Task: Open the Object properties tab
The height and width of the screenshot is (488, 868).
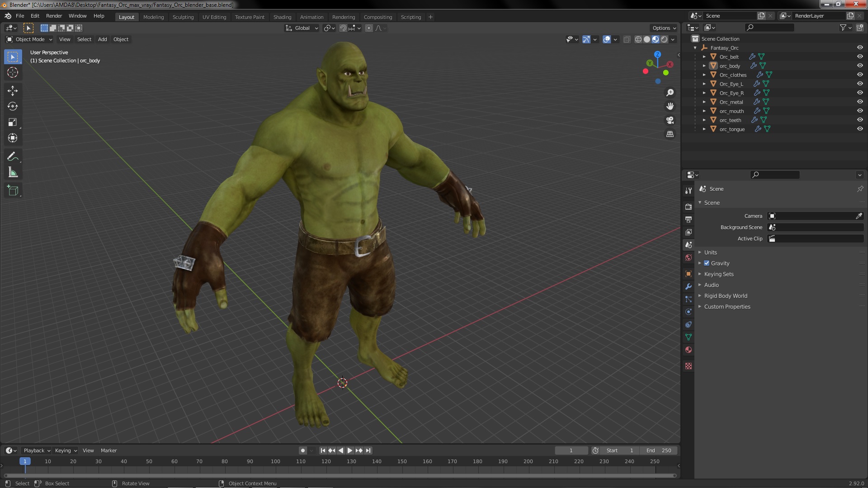Action: tap(689, 274)
